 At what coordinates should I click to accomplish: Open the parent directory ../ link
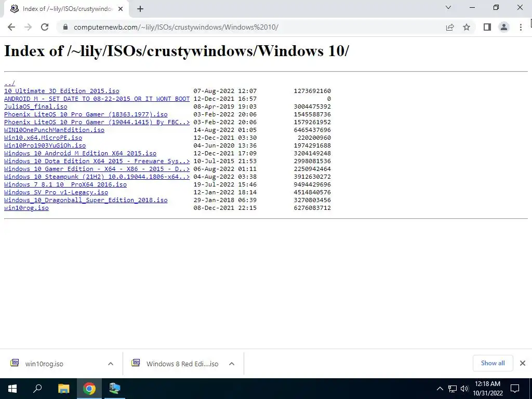pos(9,83)
